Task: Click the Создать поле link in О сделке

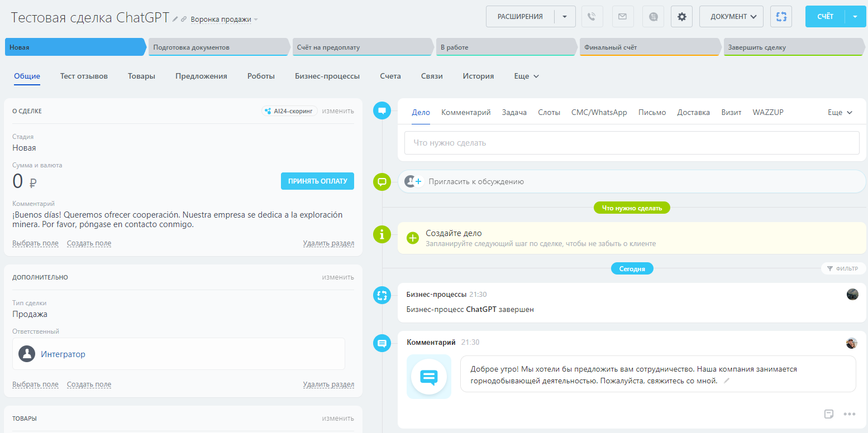Action: click(89, 243)
